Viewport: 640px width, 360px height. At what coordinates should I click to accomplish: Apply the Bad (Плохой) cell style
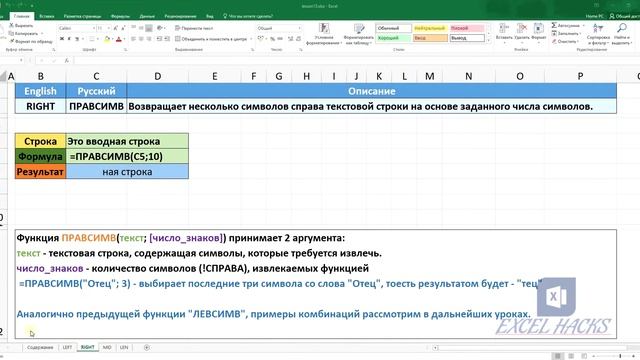click(467, 28)
